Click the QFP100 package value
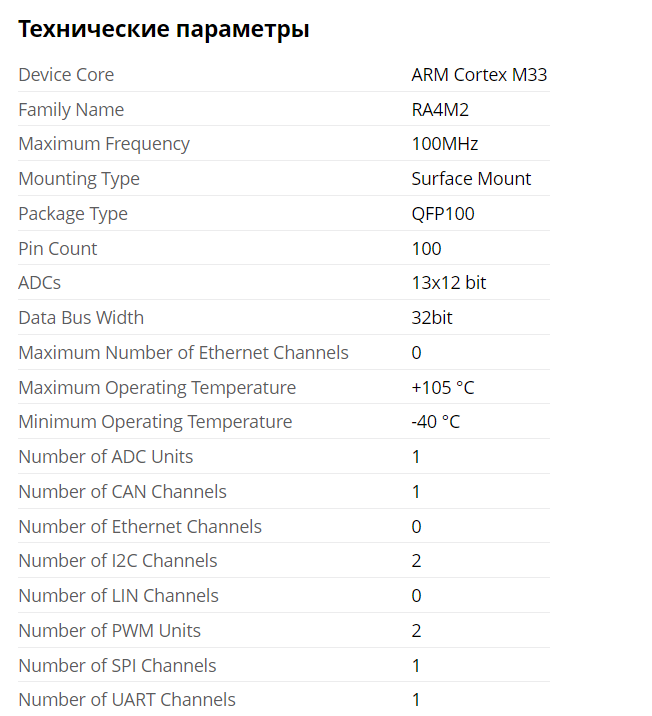The height and width of the screenshot is (716, 652). tap(443, 214)
